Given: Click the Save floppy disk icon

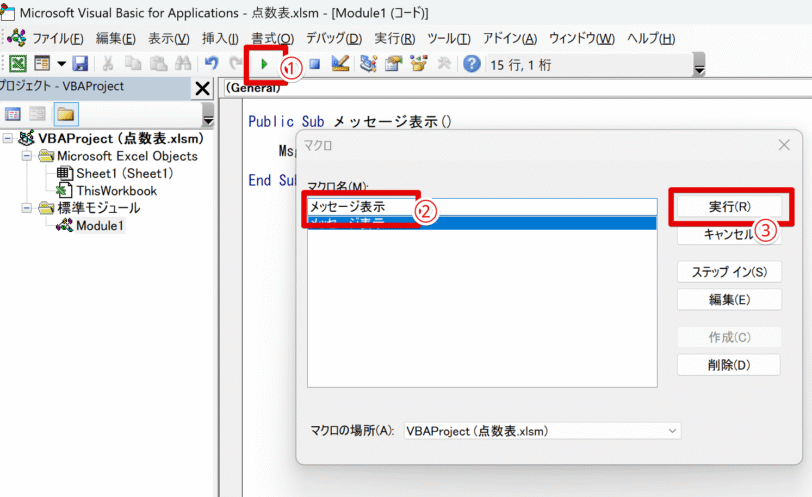Looking at the screenshot, I should point(82,65).
